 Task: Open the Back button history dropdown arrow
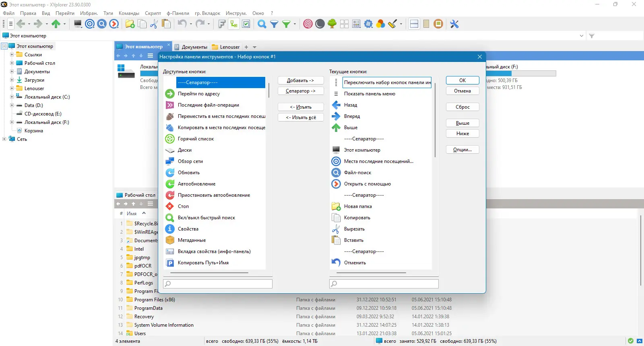(x=29, y=24)
